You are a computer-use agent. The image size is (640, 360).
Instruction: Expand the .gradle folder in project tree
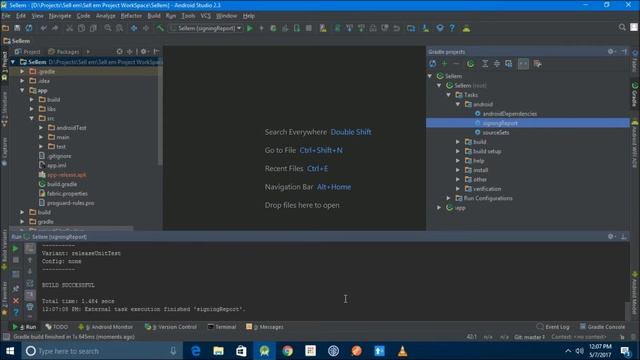click(x=22, y=71)
